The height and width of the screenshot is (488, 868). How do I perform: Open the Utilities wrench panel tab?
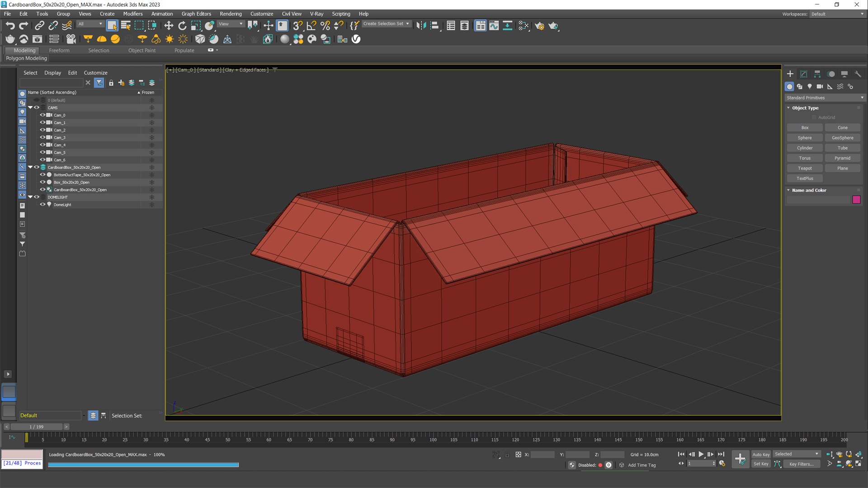pyautogui.click(x=858, y=74)
